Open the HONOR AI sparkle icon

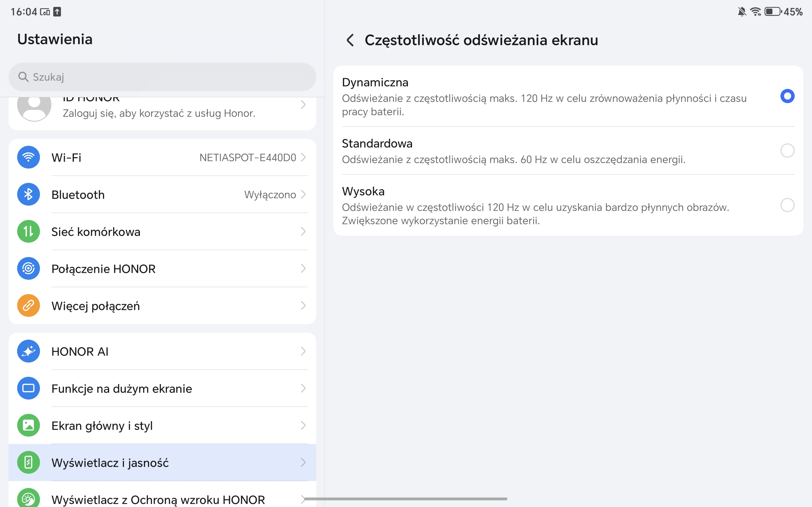point(29,351)
